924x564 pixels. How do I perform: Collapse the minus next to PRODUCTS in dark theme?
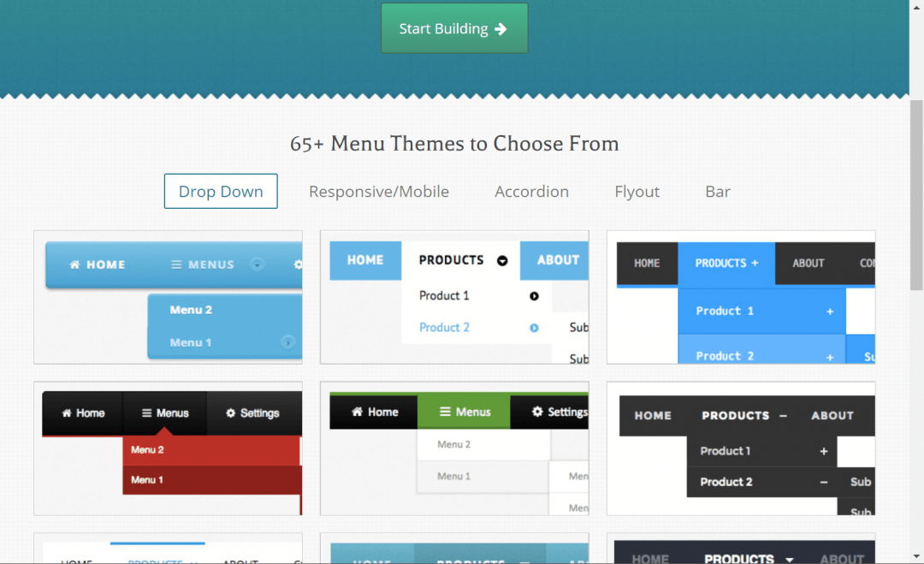pyautogui.click(x=783, y=416)
